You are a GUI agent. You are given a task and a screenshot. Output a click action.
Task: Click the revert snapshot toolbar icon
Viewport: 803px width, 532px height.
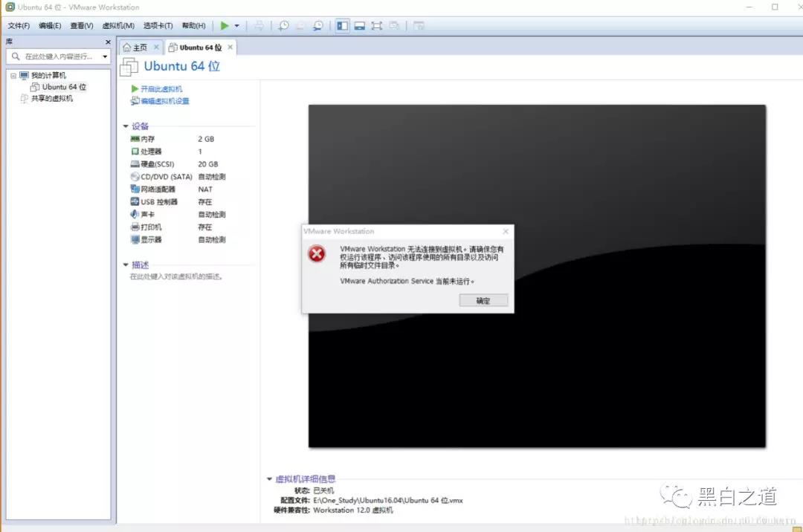pyautogui.click(x=300, y=25)
